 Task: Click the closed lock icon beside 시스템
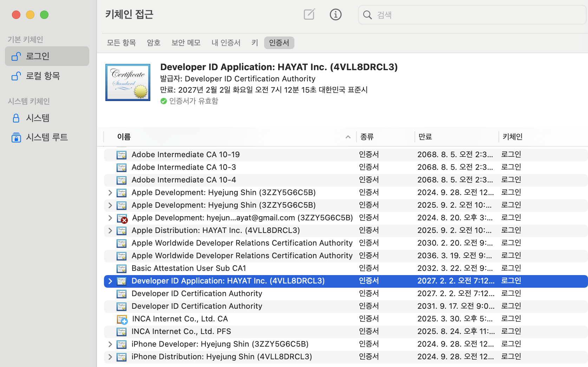tap(16, 118)
